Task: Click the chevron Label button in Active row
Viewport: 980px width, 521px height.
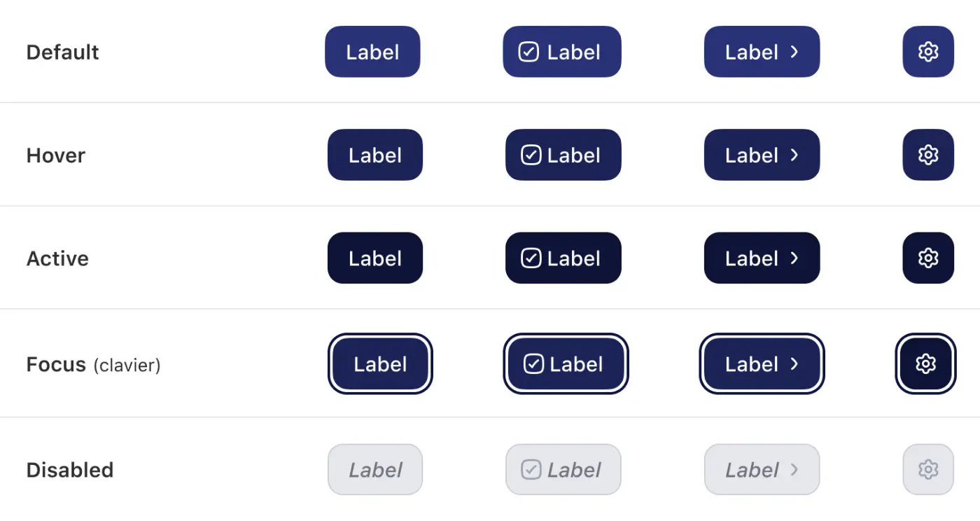Action: pyautogui.click(x=762, y=258)
